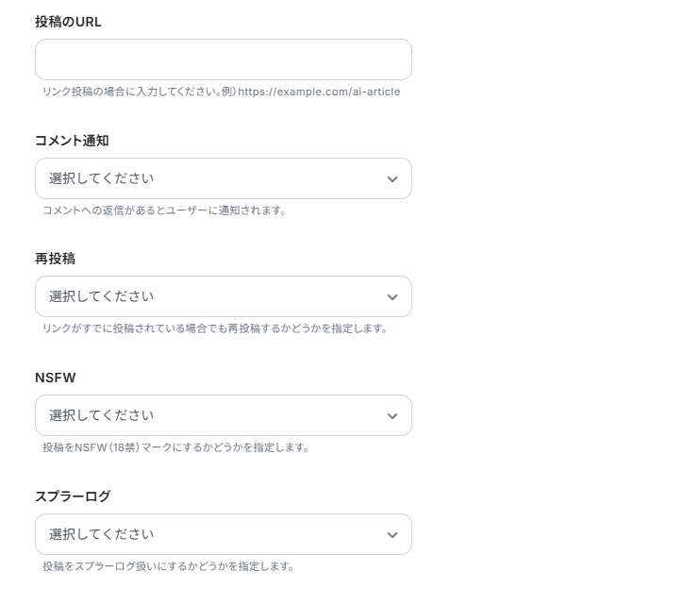700x589 pixels.
Task: Click the 投稿のURL field label
Action: (68, 22)
